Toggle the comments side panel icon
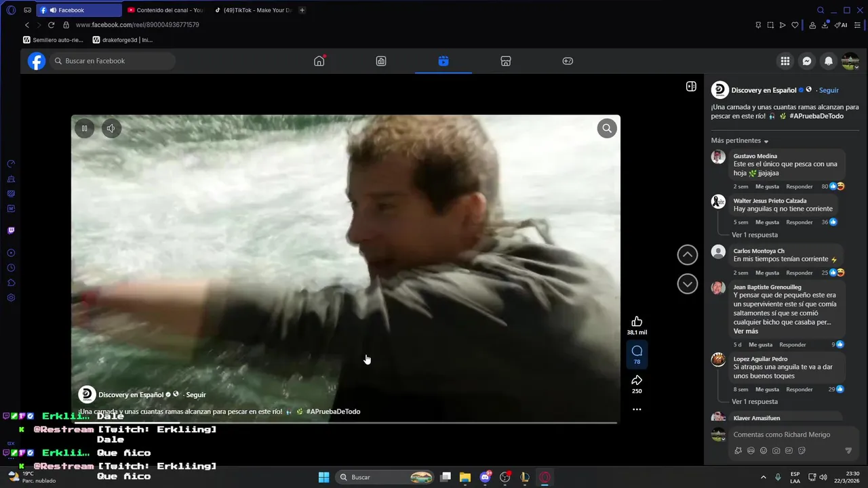The height and width of the screenshot is (488, 868). (x=691, y=86)
